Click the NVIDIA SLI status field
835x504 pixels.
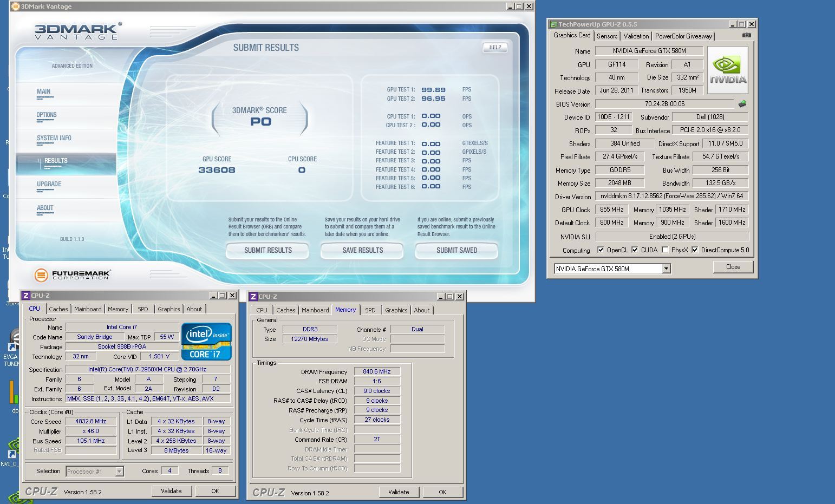[672, 237]
